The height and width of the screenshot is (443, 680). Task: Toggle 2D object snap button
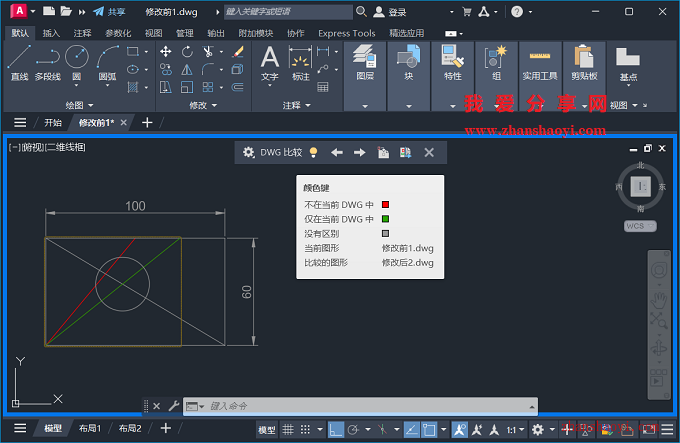click(x=429, y=430)
